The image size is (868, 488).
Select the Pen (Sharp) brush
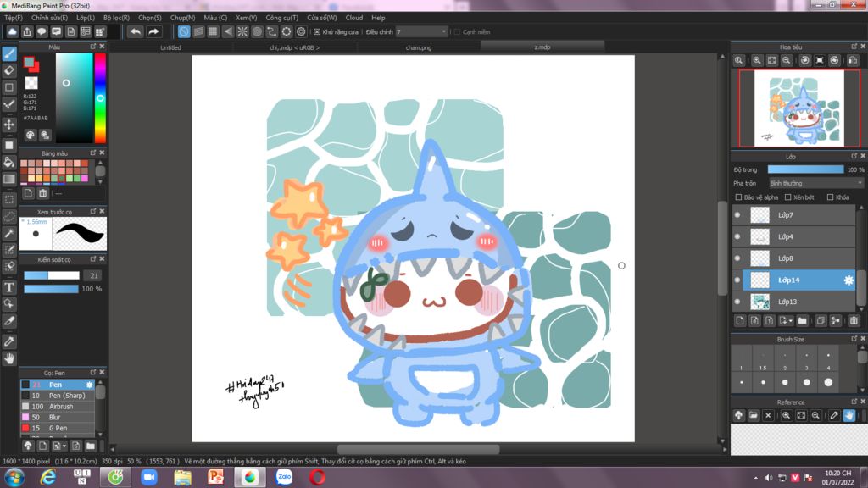[58, 396]
